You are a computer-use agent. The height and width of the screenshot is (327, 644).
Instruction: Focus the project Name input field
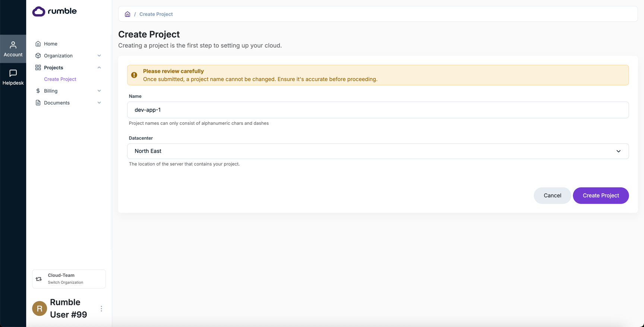click(x=378, y=110)
